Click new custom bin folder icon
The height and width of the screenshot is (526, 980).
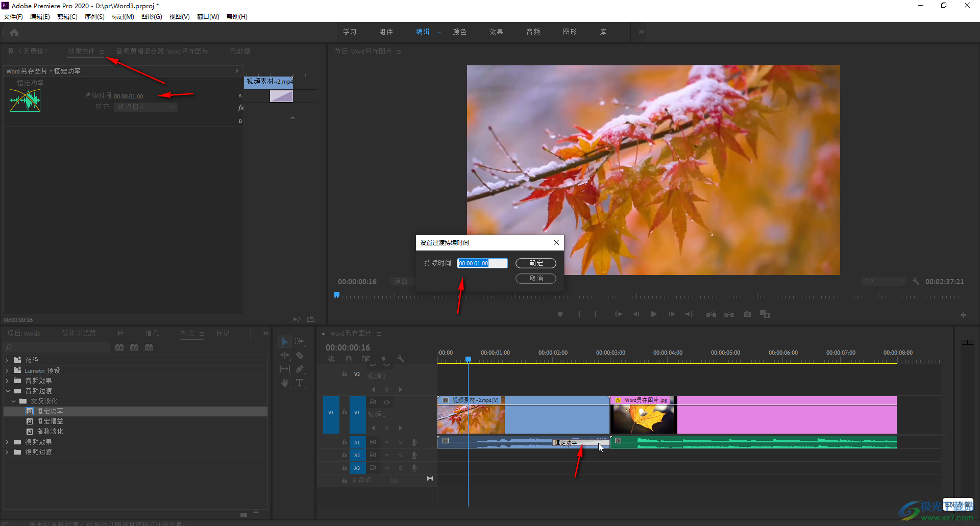coord(243,514)
